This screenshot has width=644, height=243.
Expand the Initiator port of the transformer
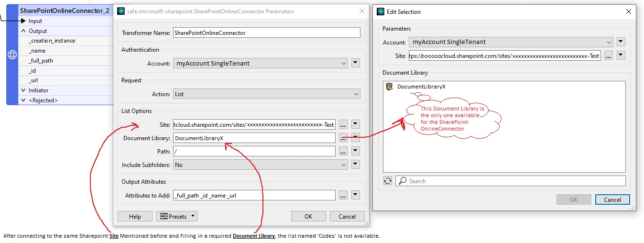click(x=23, y=90)
